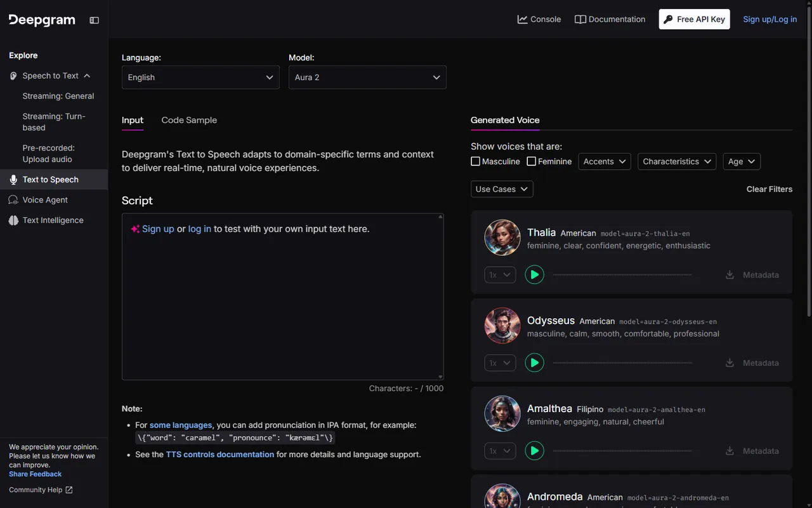Viewport: 812px width, 508px height.
Task: Click the Text Intelligence brain icon
Action: click(13, 220)
